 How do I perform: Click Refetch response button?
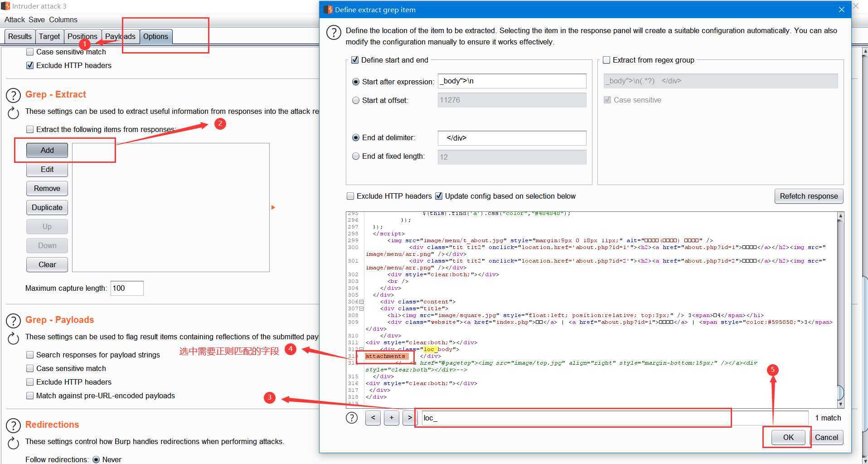(x=809, y=196)
